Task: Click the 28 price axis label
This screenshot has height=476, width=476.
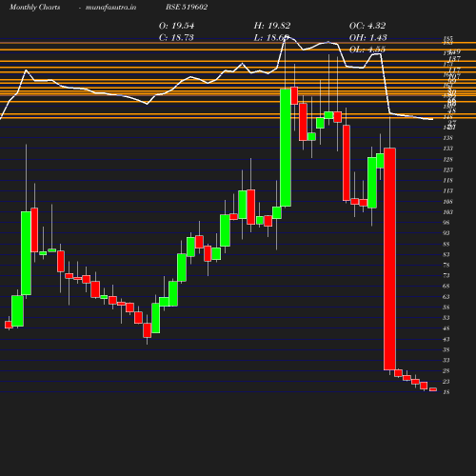Action: 446,371
